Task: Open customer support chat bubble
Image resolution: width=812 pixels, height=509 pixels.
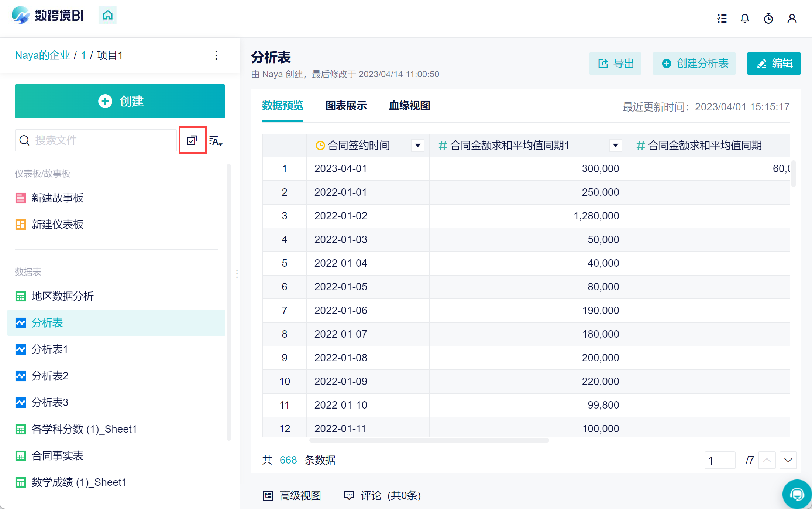Action: click(x=797, y=494)
